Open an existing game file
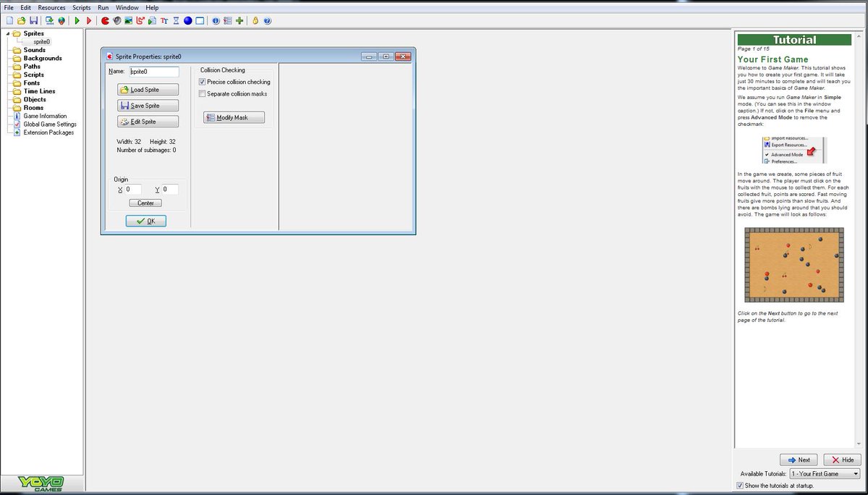 (x=22, y=21)
